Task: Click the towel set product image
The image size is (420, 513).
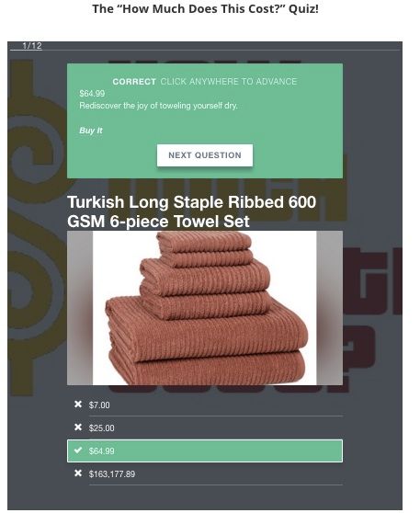Action: point(205,308)
